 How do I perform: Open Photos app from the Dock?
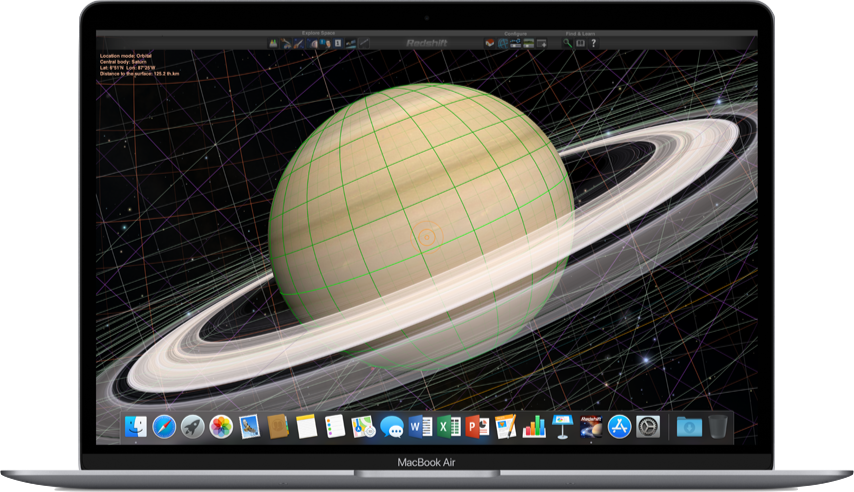tap(221, 427)
